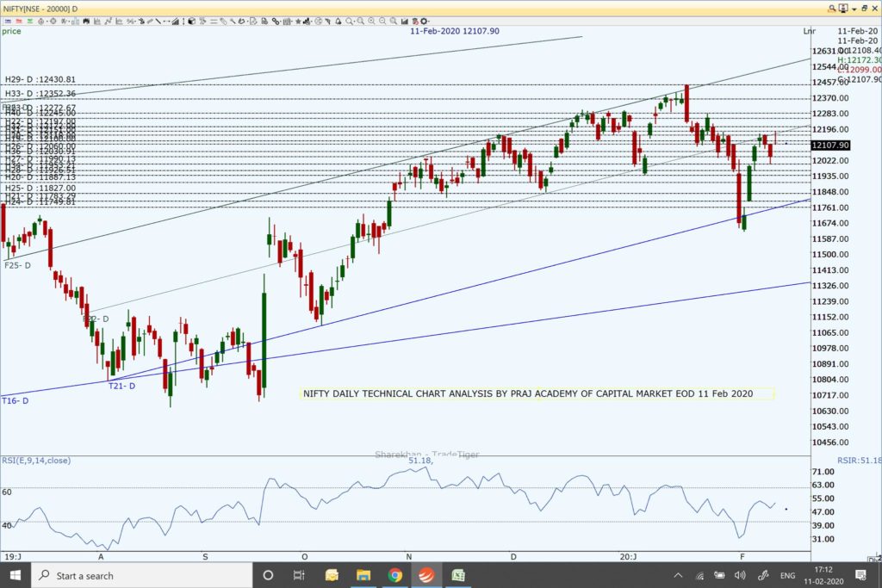This screenshot has height=588, width=882.
Task: Select the T16- D trendline label
Action: click(x=16, y=401)
